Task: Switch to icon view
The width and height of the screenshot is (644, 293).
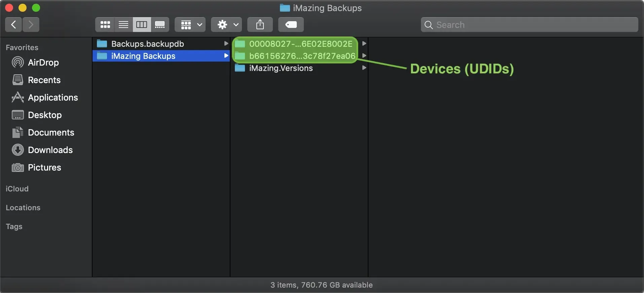Action: click(105, 25)
